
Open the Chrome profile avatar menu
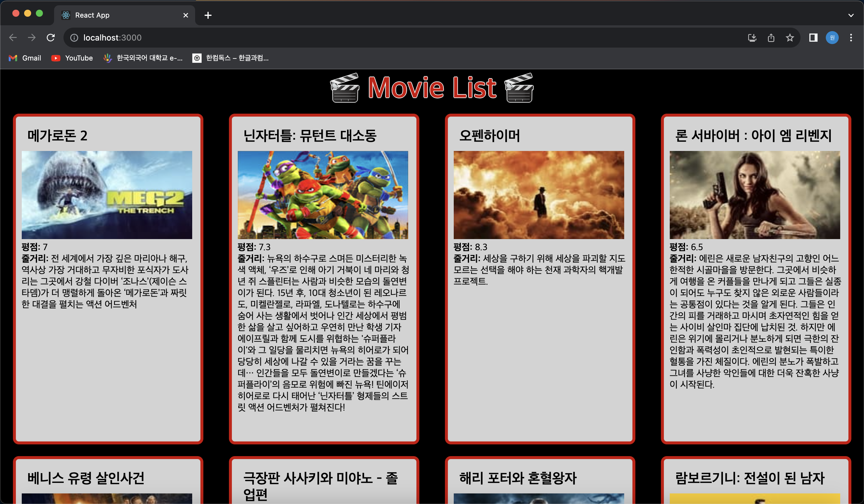(x=832, y=38)
